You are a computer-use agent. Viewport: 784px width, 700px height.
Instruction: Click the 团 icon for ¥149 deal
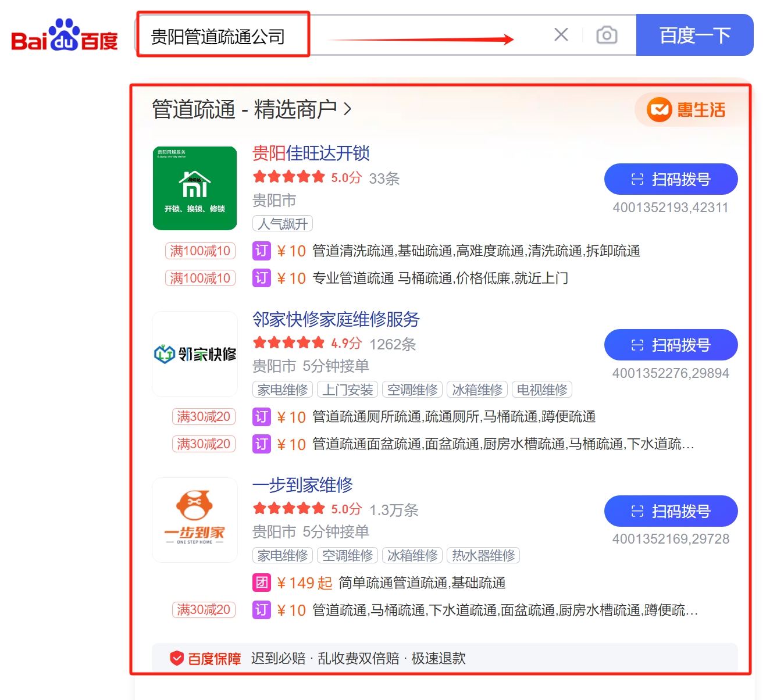[262, 583]
